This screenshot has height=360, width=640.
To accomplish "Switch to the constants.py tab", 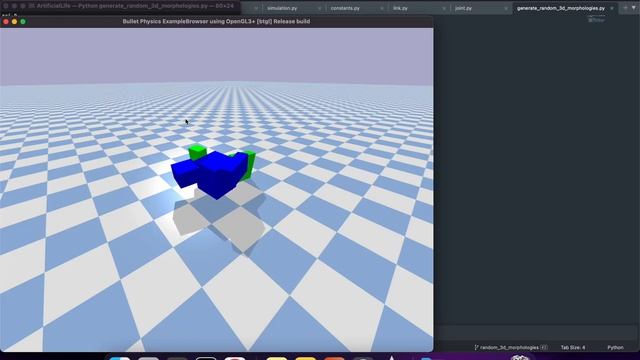I will (x=345, y=8).
